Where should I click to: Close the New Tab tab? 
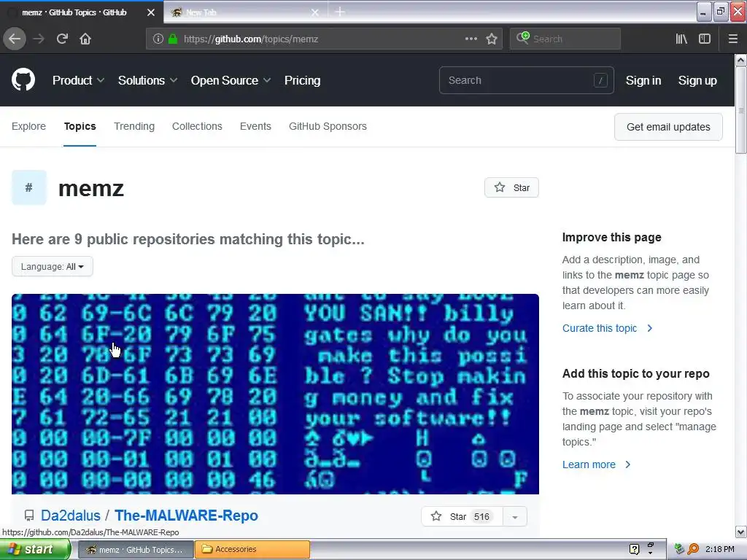point(315,12)
